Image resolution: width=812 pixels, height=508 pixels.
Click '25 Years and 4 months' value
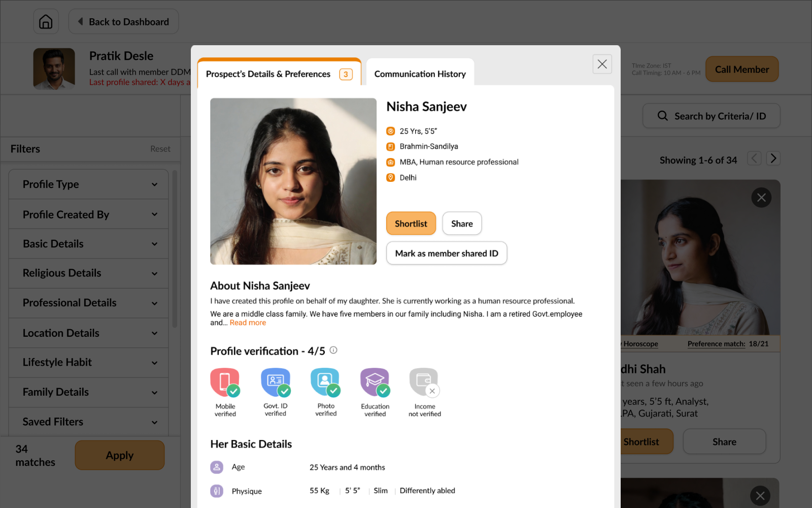point(347,467)
